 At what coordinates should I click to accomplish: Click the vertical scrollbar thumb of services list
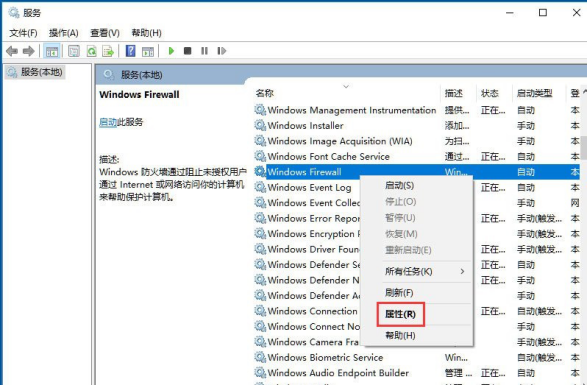584,148
